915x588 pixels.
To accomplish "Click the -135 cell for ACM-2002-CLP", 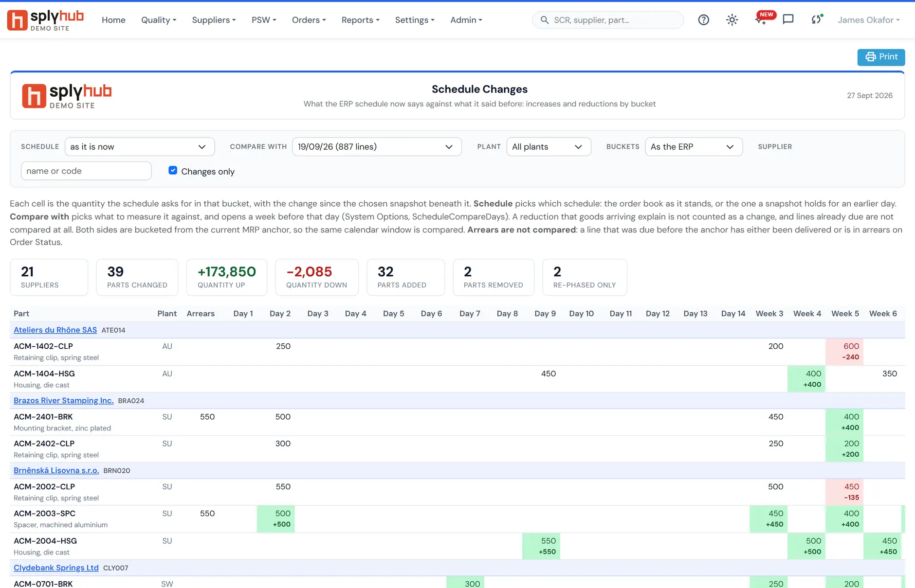I will pyautogui.click(x=844, y=492).
